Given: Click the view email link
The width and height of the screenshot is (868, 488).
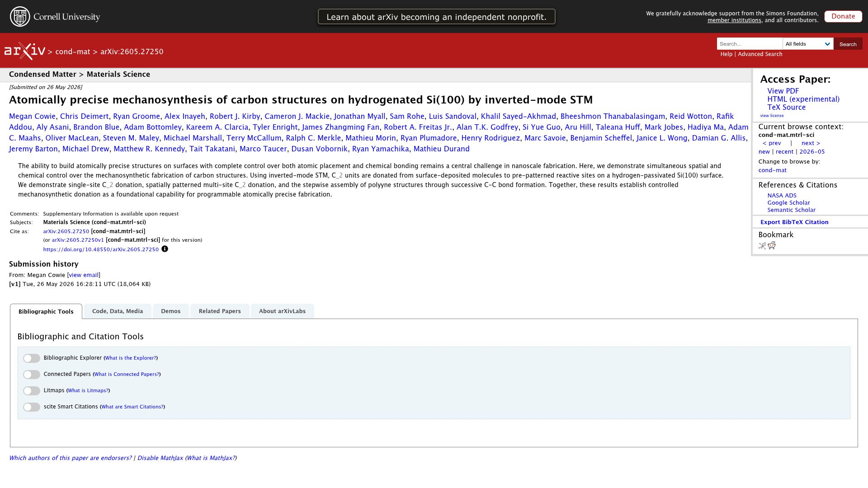Looking at the screenshot, I should click(84, 275).
